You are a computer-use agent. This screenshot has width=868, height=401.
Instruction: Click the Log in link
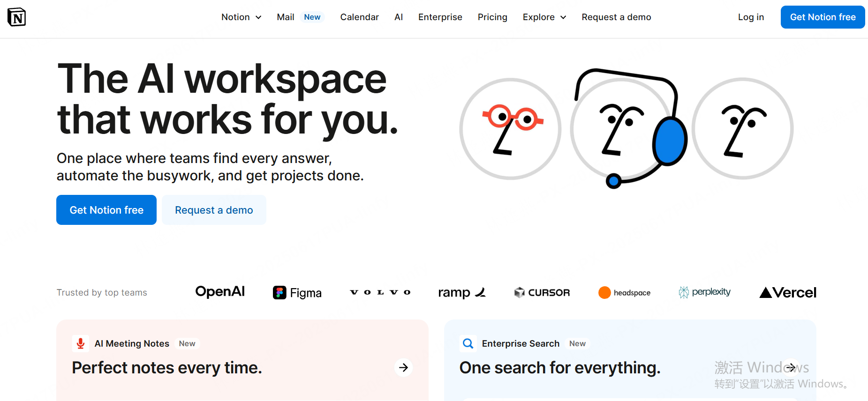pos(751,17)
